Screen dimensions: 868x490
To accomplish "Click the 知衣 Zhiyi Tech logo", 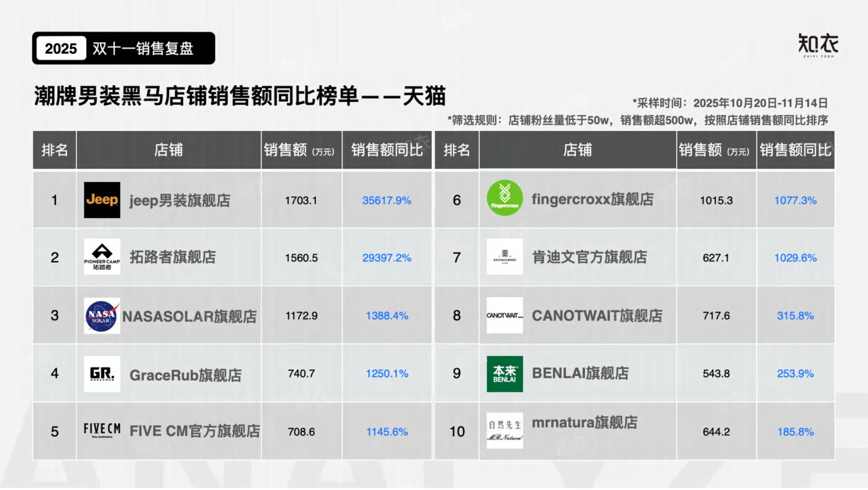I will (x=818, y=45).
